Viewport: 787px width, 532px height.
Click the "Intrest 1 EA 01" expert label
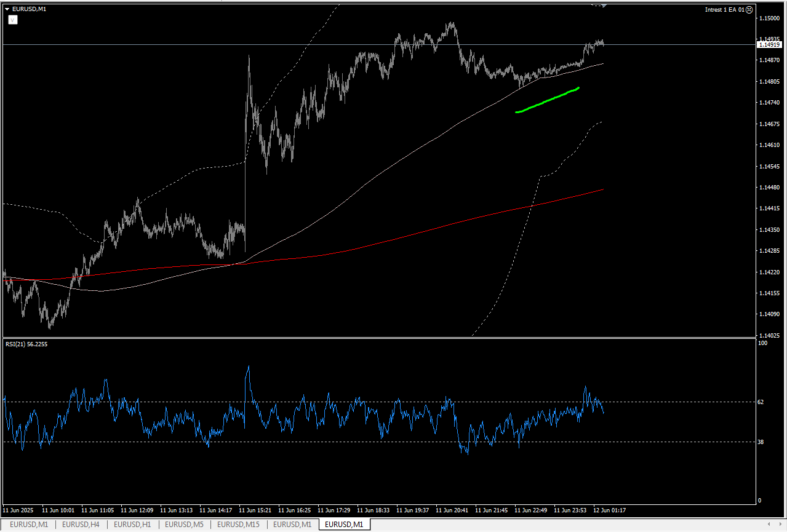pyautogui.click(x=724, y=10)
